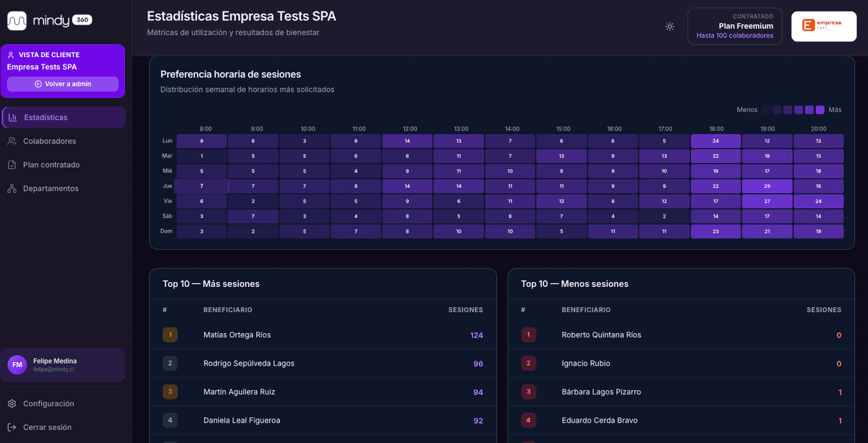This screenshot has height=443, width=868.
Task: Click Monday 18:00 heatmap cell showing 24
Action: click(715, 141)
